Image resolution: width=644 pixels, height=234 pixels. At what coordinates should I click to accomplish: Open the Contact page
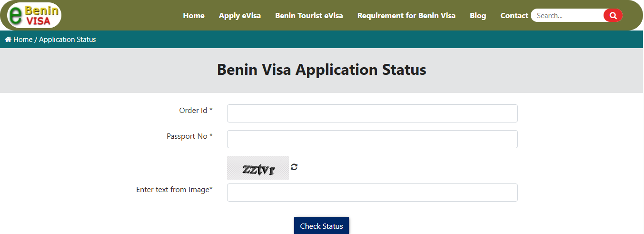pyautogui.click(x=514, y=16)
